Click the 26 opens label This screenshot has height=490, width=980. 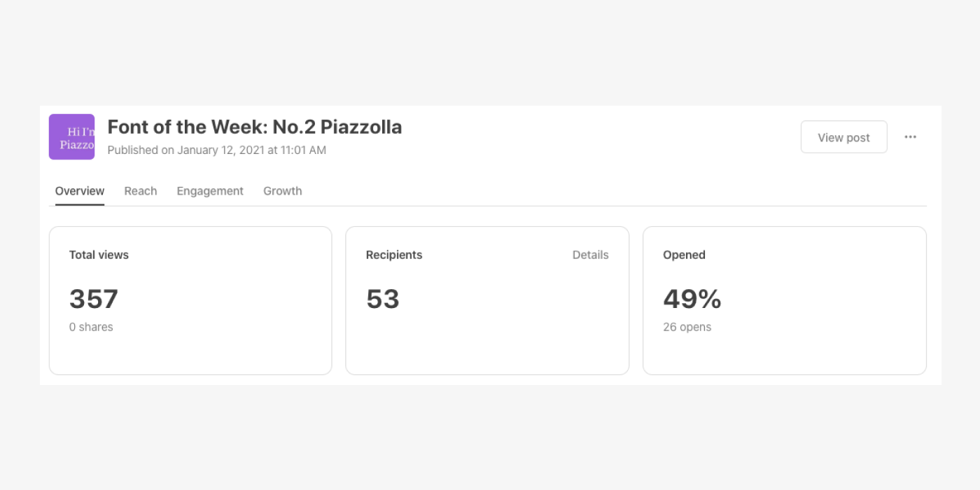687,326
